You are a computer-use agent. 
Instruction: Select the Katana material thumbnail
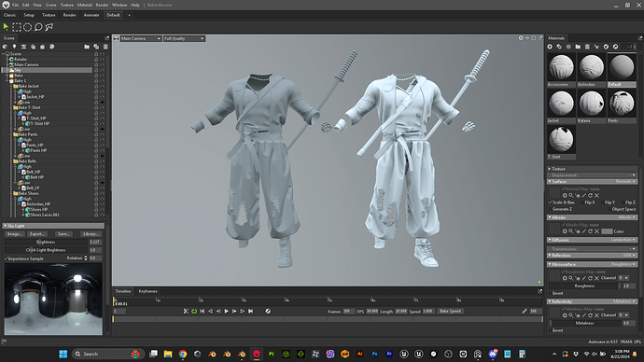[592, 103]
